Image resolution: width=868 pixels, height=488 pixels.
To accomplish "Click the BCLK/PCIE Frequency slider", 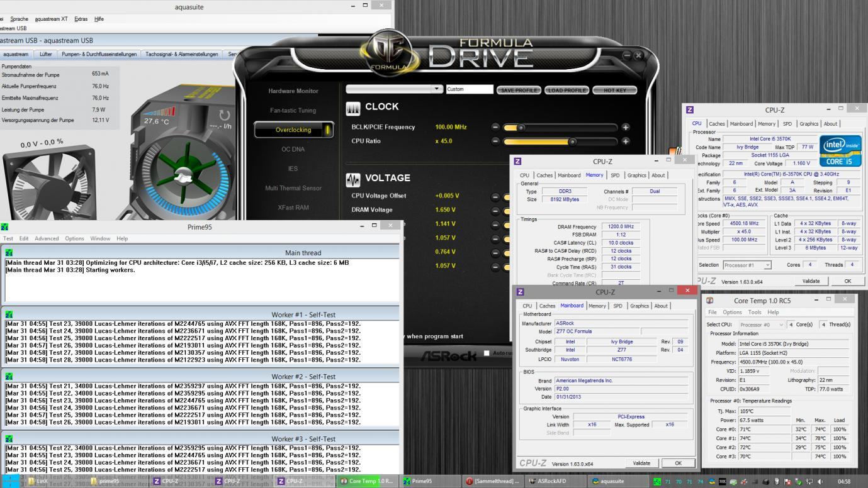I will click(x=560, y=127).
